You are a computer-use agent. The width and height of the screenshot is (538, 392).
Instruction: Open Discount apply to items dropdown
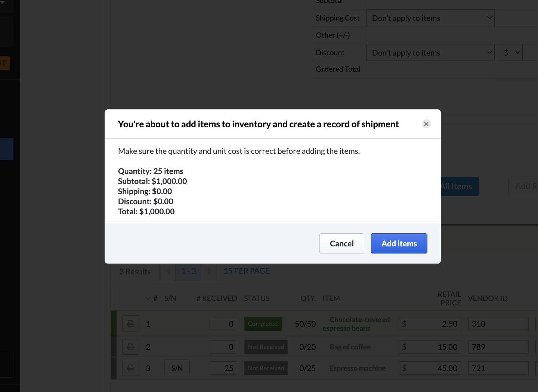coord(430,53)
